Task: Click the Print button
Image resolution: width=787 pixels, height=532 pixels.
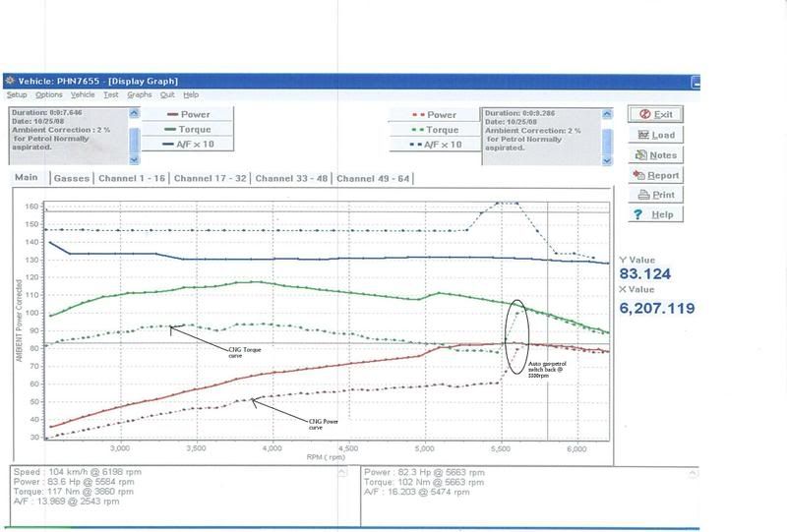Action: click(x=655, y=195)
